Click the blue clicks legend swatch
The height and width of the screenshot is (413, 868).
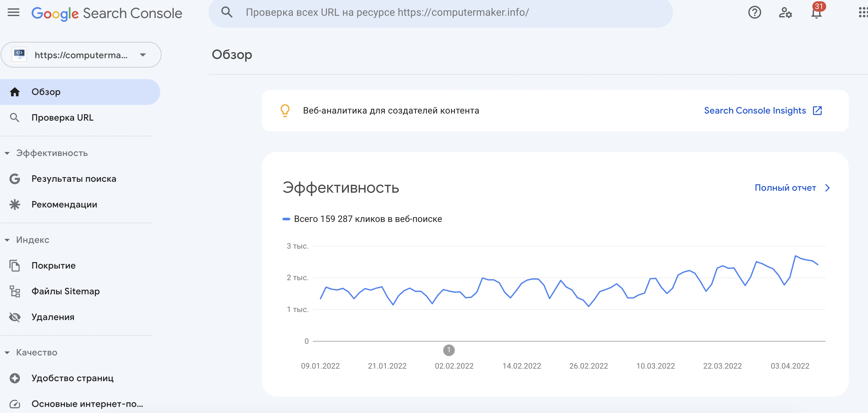pyautogui.click(x=286, y=219)
